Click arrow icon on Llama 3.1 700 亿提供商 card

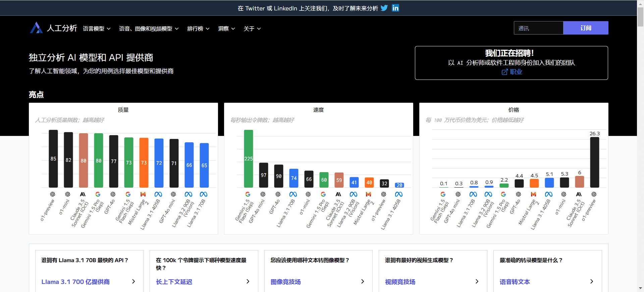point(133,282)
